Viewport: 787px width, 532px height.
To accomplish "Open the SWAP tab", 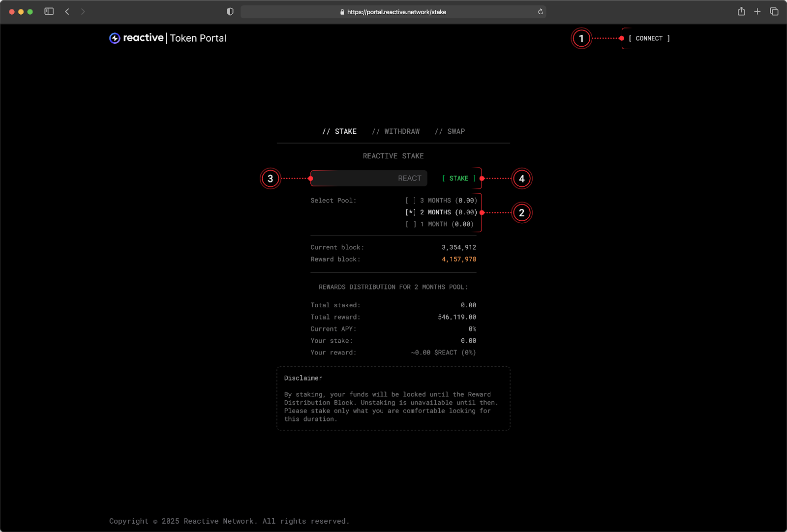I will (x=450, y=131).
